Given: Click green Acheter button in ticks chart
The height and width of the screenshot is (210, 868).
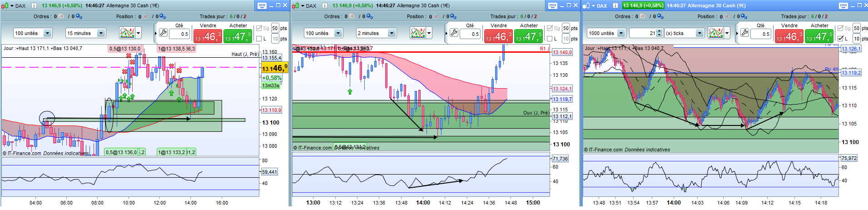Looking at the screenshot, I should coord(819,36).
